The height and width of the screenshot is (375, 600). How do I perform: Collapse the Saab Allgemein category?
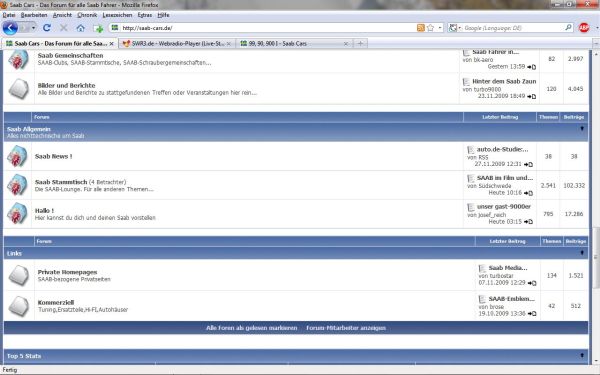(582, 129)
